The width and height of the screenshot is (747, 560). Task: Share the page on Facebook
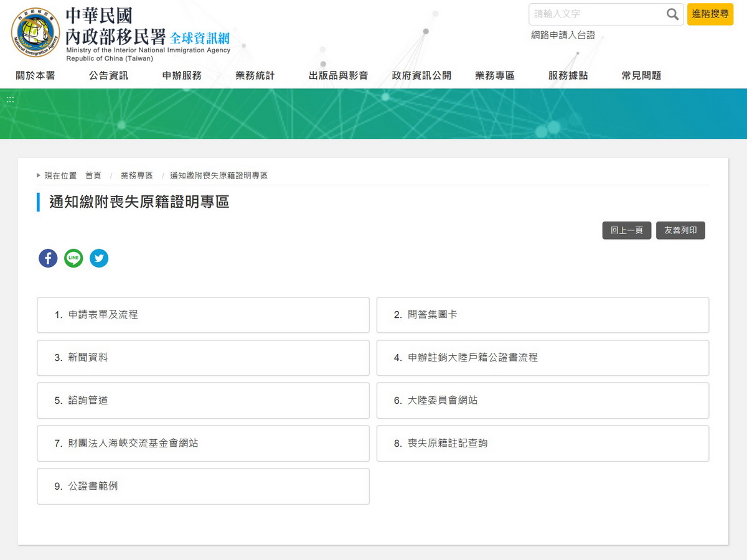(x=48, y=258)
